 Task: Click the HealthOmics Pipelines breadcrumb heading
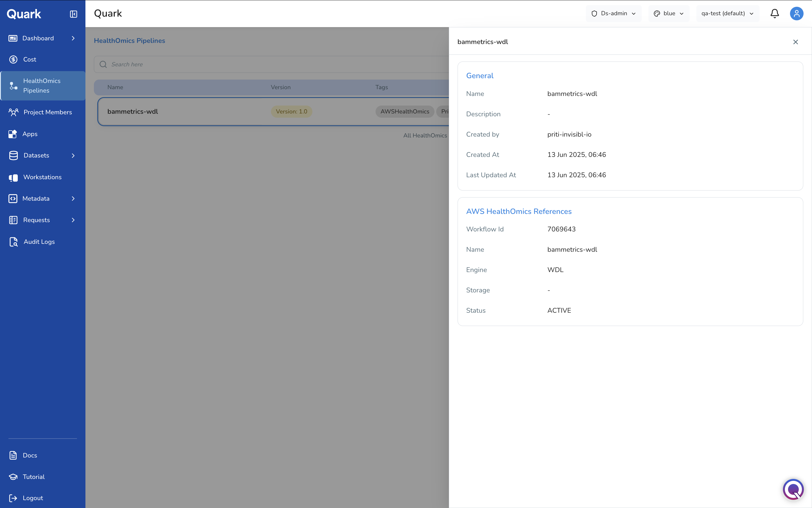click(129, 41)
